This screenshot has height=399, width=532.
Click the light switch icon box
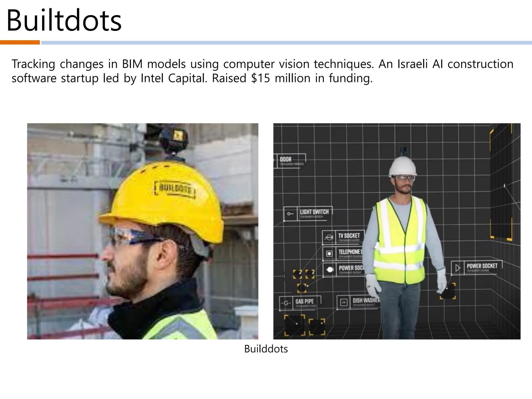coord(290,214)
